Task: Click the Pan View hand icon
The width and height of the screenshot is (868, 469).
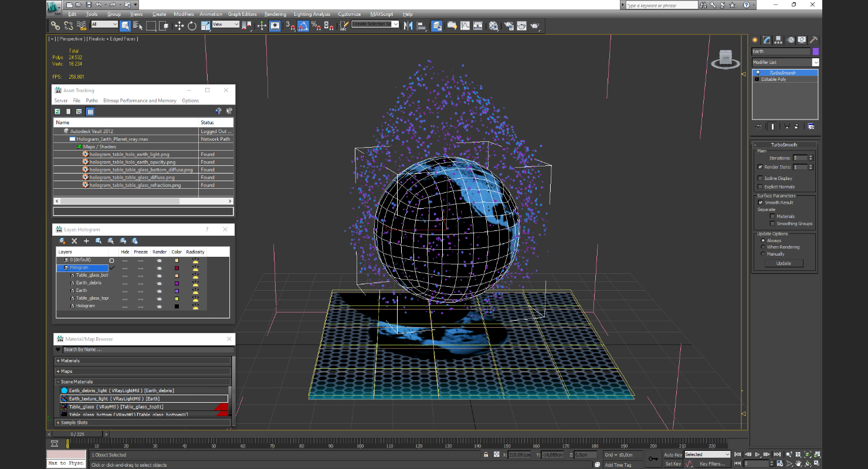Action: (x=798, y=464)
